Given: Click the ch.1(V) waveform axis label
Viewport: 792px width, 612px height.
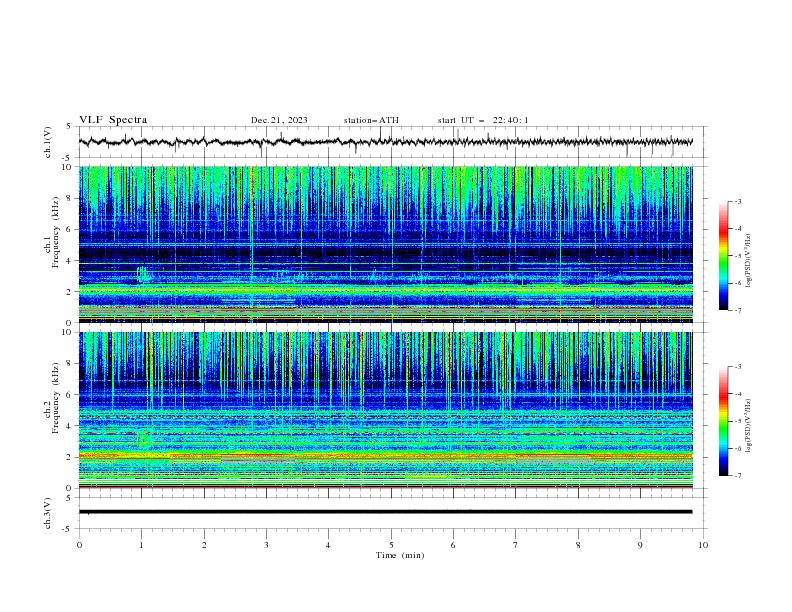Looking at the screenshot, I should tap(48, 142).
